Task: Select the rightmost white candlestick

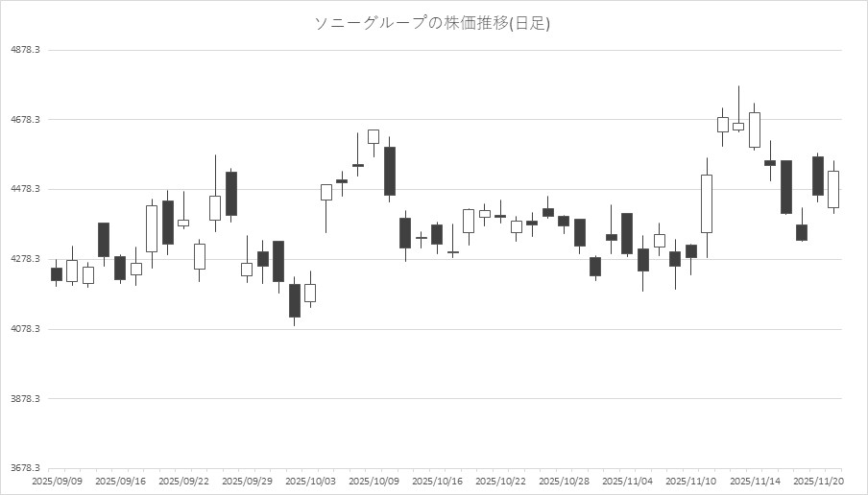Action: click(833, 189)
